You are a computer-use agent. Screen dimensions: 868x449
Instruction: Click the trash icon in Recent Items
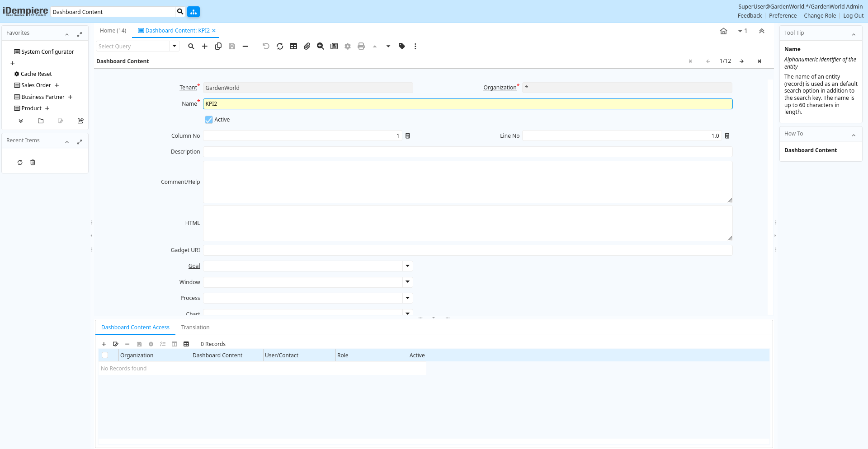click(33, 163)
